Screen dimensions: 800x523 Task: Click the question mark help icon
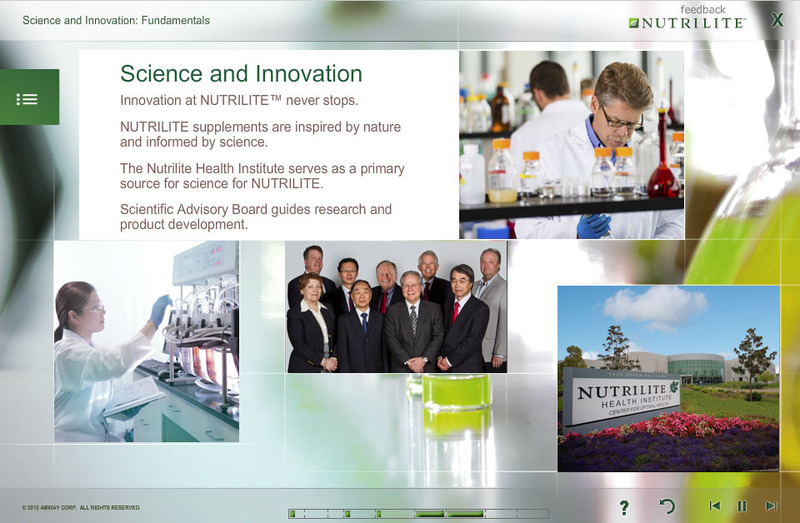point(624,507)
